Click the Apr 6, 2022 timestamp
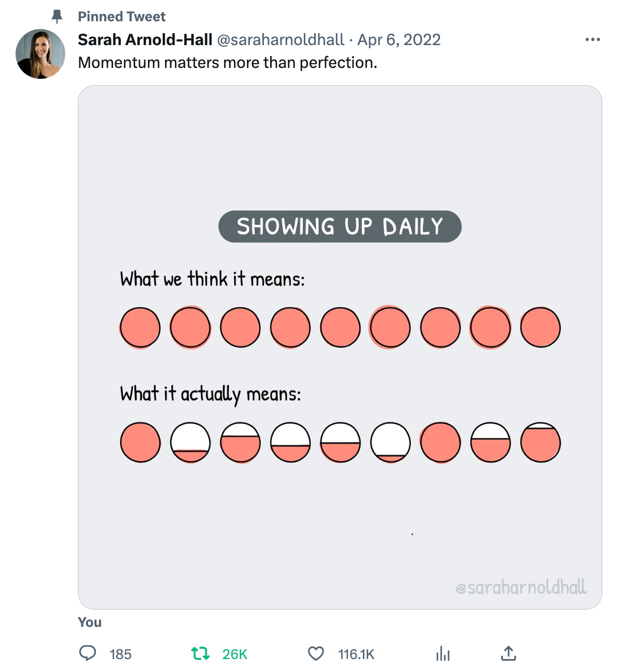Screen dimensions: 619x672 (399, 39)
